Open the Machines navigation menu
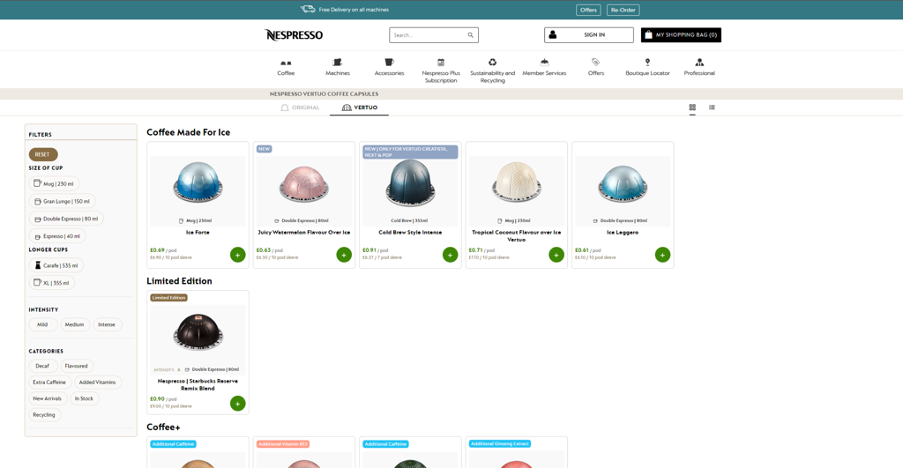Viewport: 904px width, 468px height. click(337, 67)
